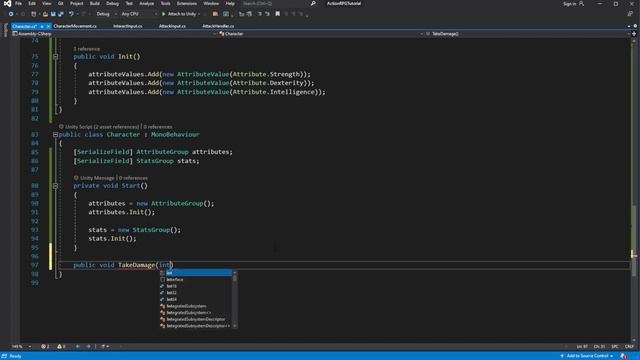
Task: Open the Any CPU platform dropdown
Action: pyautogui.click(x=139, y=14)
